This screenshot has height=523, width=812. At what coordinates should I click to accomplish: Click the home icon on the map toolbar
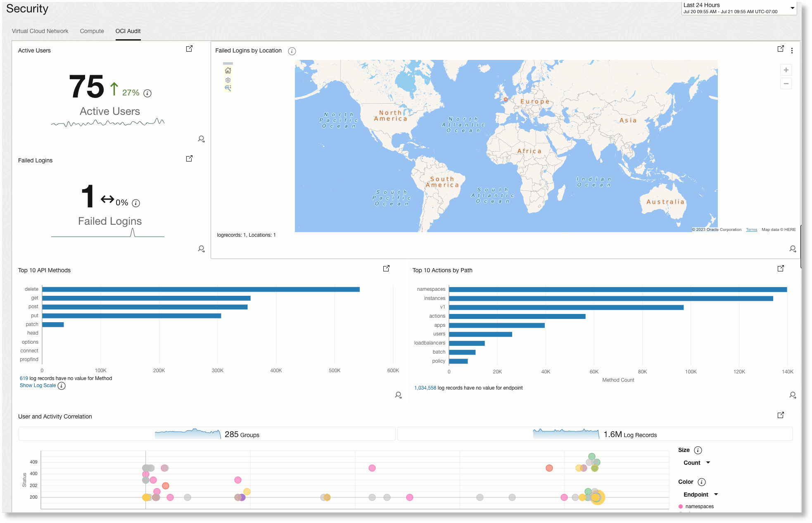(x=228, y=70)
